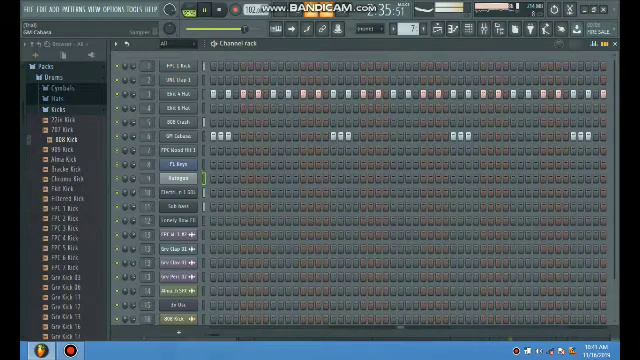Open the VIEW menu

tap(94, 9)
